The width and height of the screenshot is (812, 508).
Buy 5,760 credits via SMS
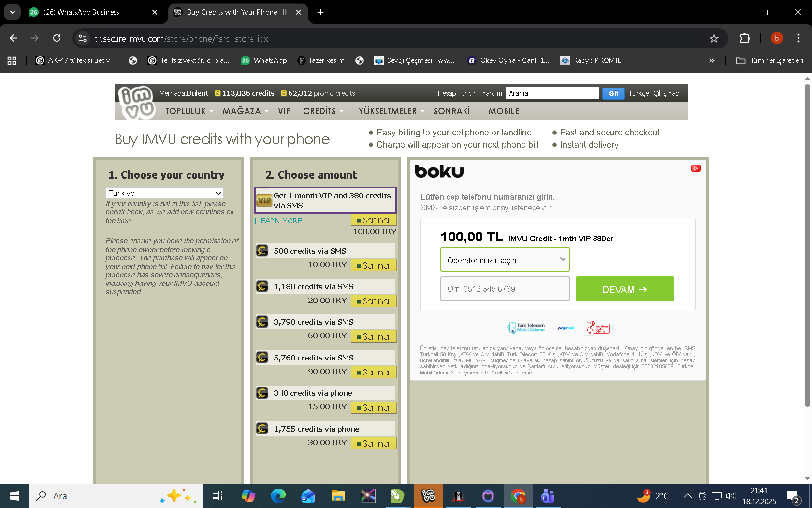coord(374,373)
